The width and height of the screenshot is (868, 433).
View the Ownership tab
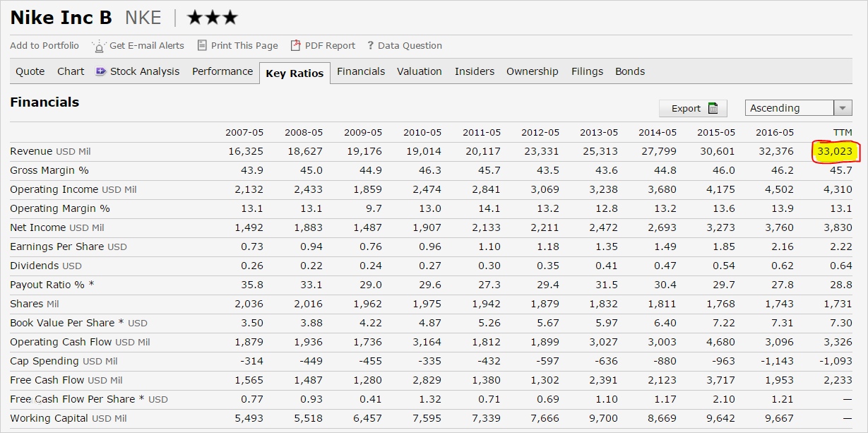tap(533, 71)
